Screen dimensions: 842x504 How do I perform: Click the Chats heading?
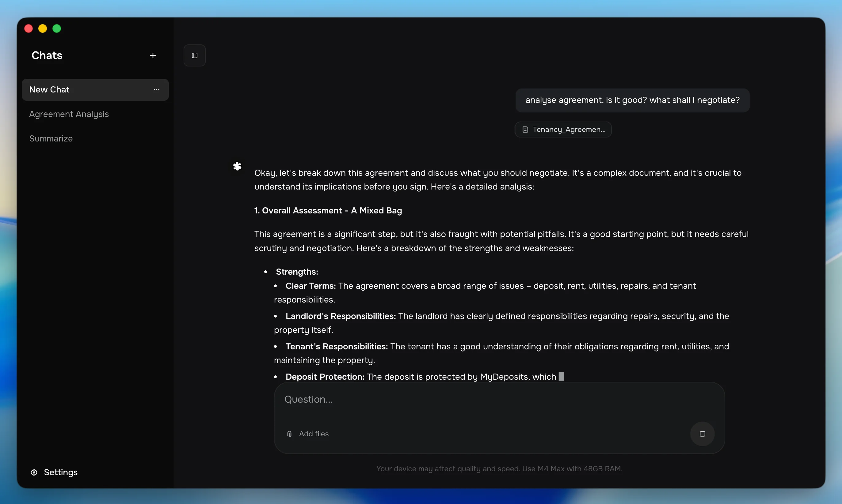click(x=47, y=55)
